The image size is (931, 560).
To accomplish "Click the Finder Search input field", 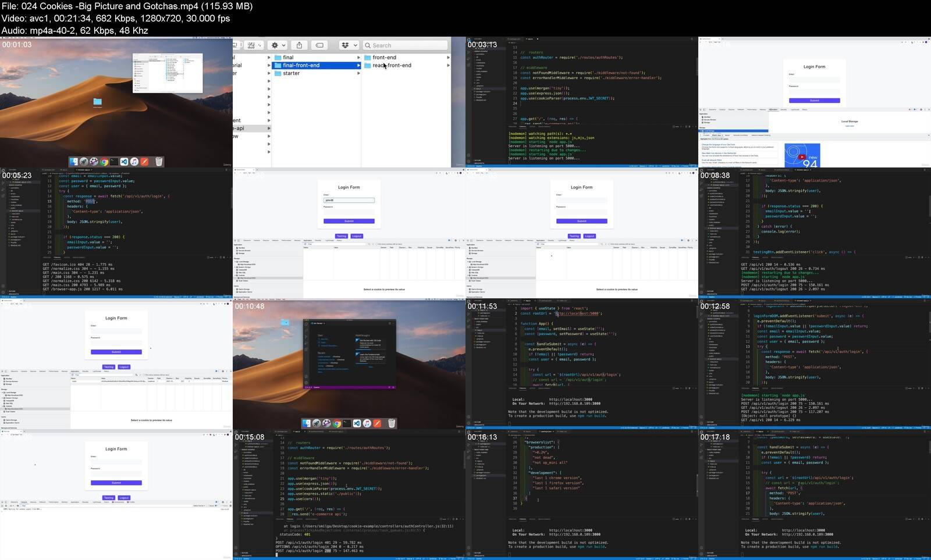I will point(406,45).
